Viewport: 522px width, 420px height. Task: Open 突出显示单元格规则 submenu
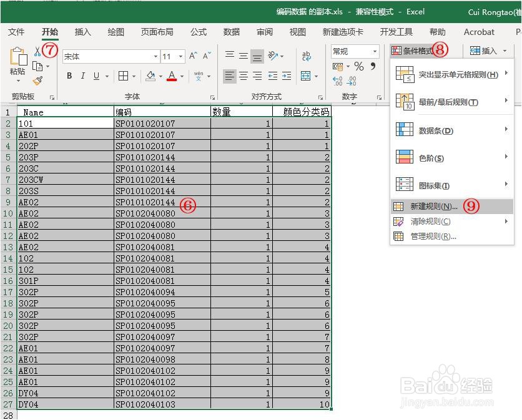(452, 74)
